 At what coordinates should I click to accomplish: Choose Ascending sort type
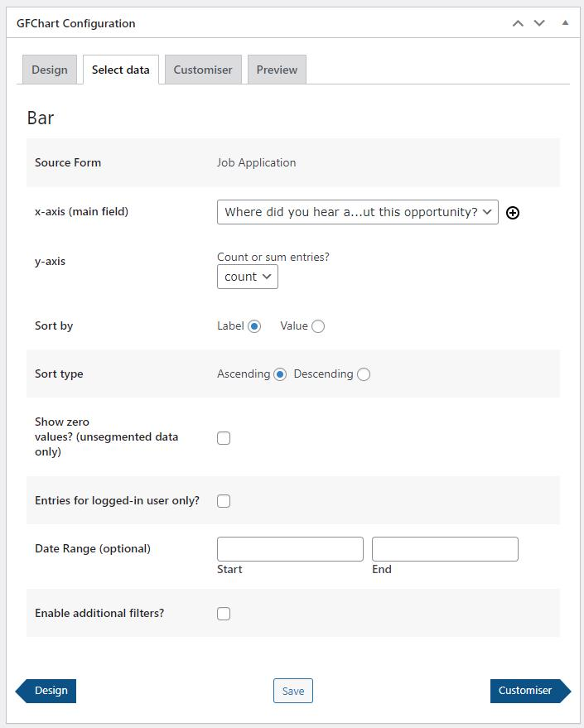click(280, 374)
